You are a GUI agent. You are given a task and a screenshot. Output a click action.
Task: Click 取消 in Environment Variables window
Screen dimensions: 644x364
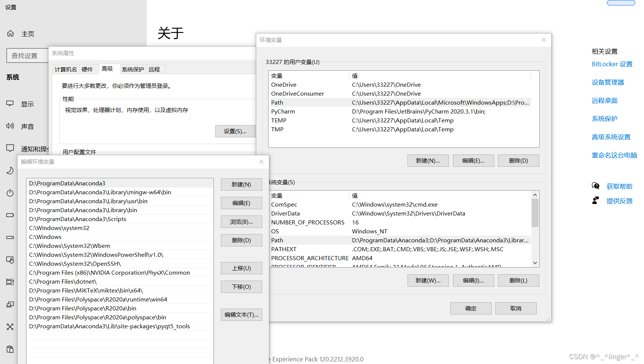(x=516, y=309)
